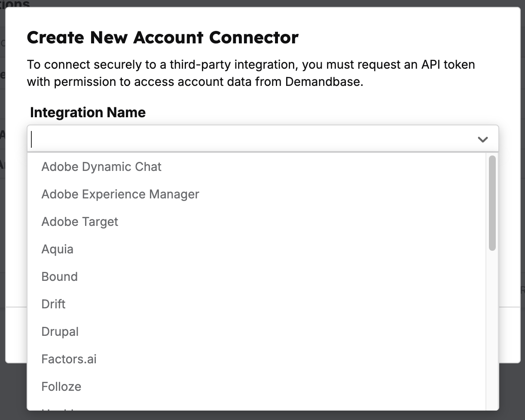This screenshot has height=420, width=525.
Task: Select Adobe Dynamic Chat option
Action: 257,167
